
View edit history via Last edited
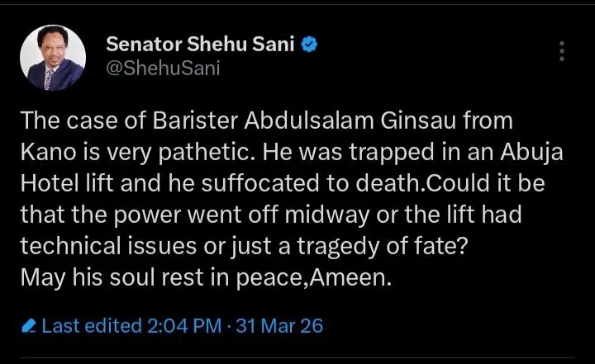(x=89, y=326)
